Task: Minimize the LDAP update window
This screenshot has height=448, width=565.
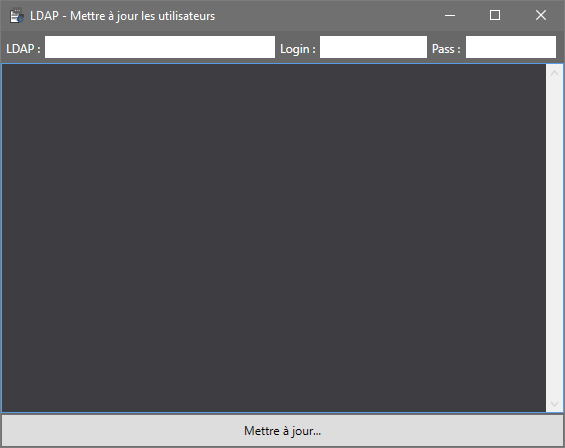Action: [x=450, y=15]
